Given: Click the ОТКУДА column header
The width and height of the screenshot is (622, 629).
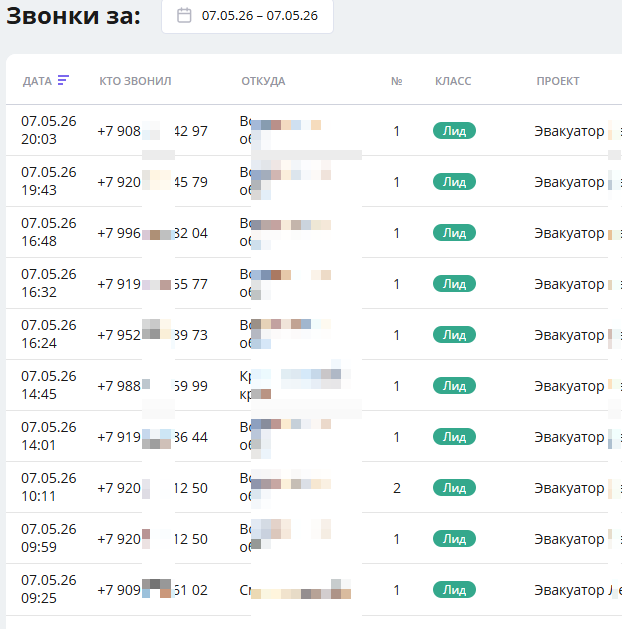Looking at the screenshot, I should click(263, 81).
